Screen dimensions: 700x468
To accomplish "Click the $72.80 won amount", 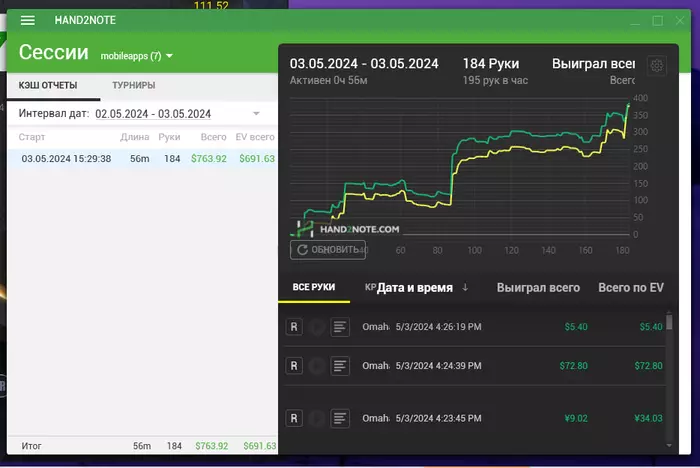I will (x=574, y=366).
